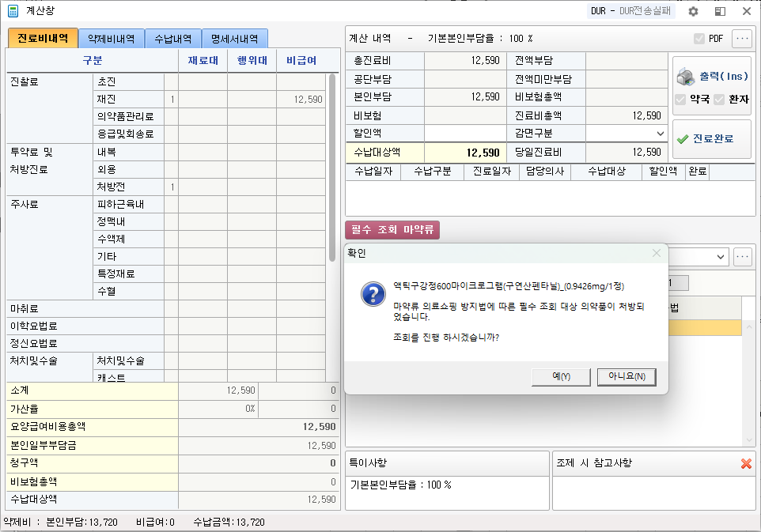Click the 출력(Ins) printer icon

(x=685, y=77)
